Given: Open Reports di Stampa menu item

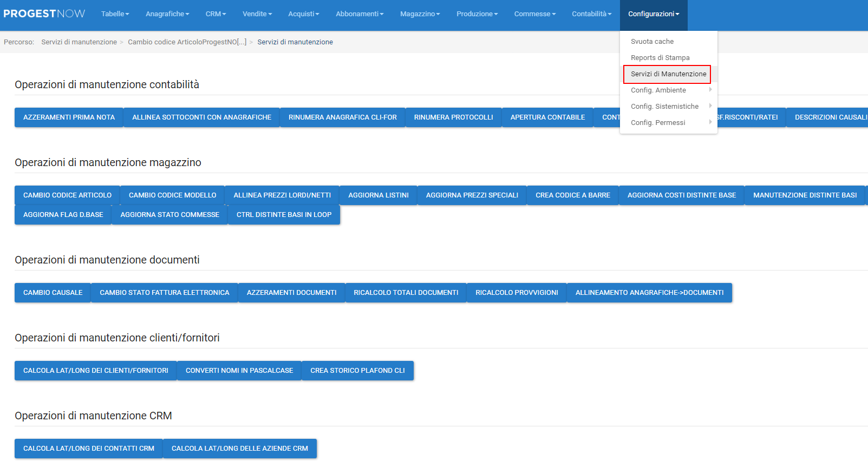Looking at the screenshot, I should [x=660, y=58].
